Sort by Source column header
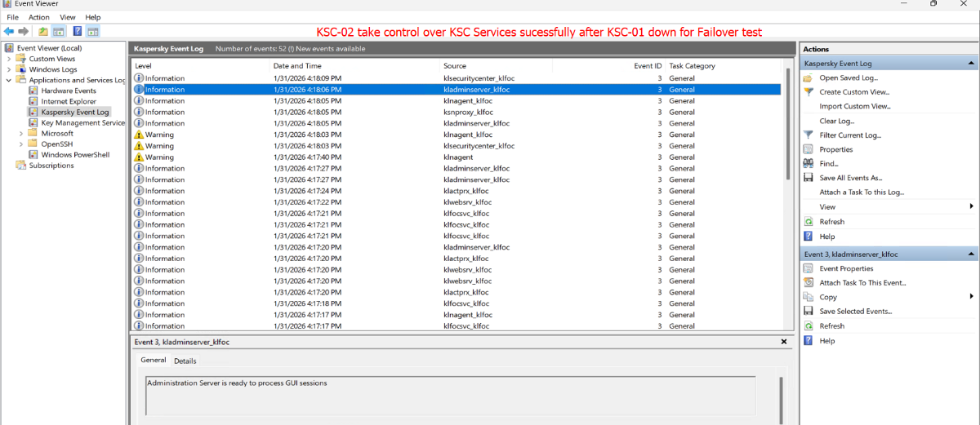The height and width of the screenshot is (425, 980). (496, 66)
